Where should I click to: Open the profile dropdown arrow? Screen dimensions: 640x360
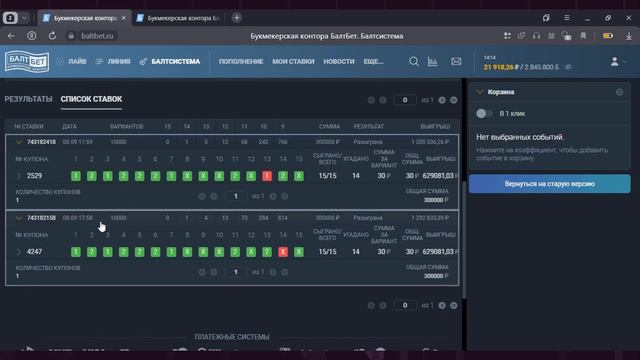click(x=625, y=62)
